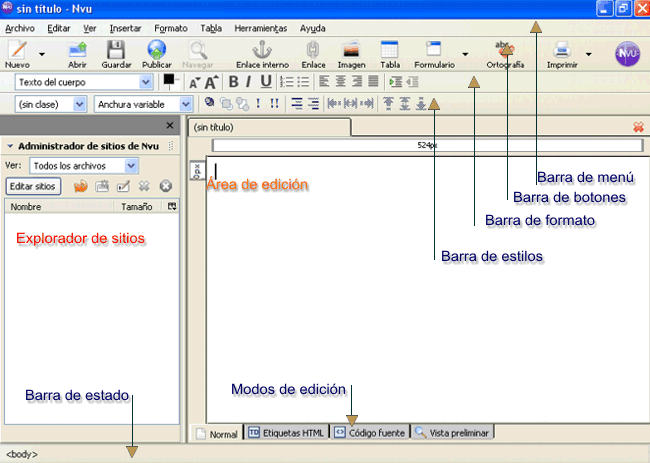
Task: Open the column picker icon beside Tamaño
Action: click(172, 206)
